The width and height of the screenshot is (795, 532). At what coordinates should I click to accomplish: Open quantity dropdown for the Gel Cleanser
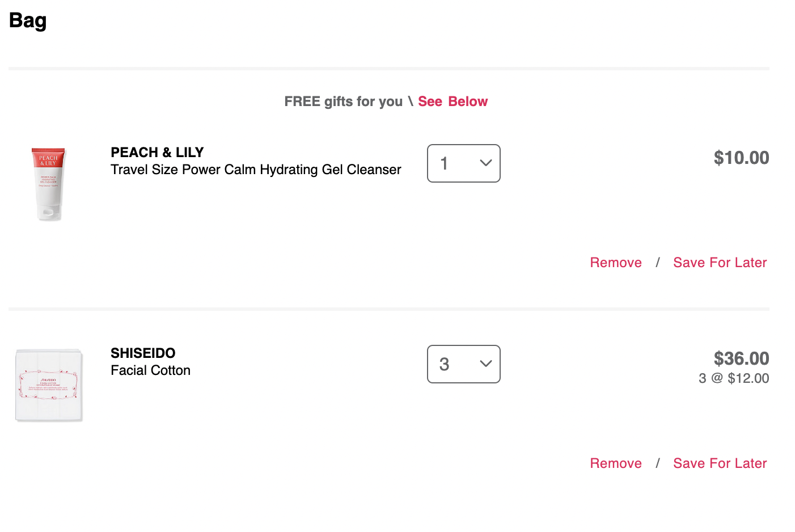463,163
